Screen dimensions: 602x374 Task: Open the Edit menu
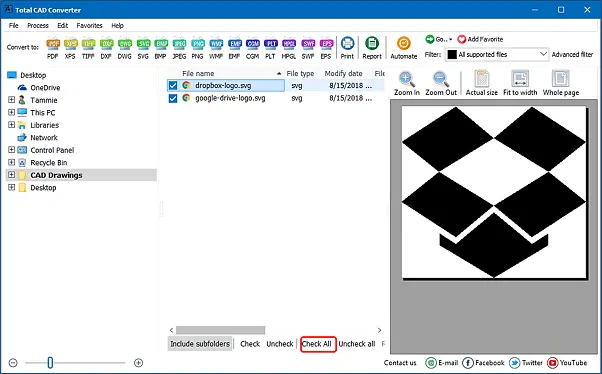(x=63, y=25)
